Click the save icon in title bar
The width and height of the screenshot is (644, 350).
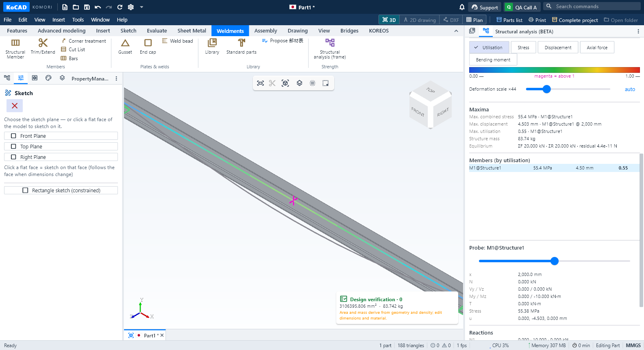(x=87, y=7)
